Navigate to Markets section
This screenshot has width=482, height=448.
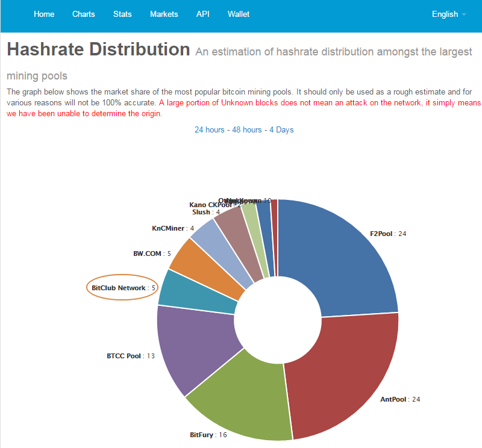pyautogui.click(x=164, y=14)
